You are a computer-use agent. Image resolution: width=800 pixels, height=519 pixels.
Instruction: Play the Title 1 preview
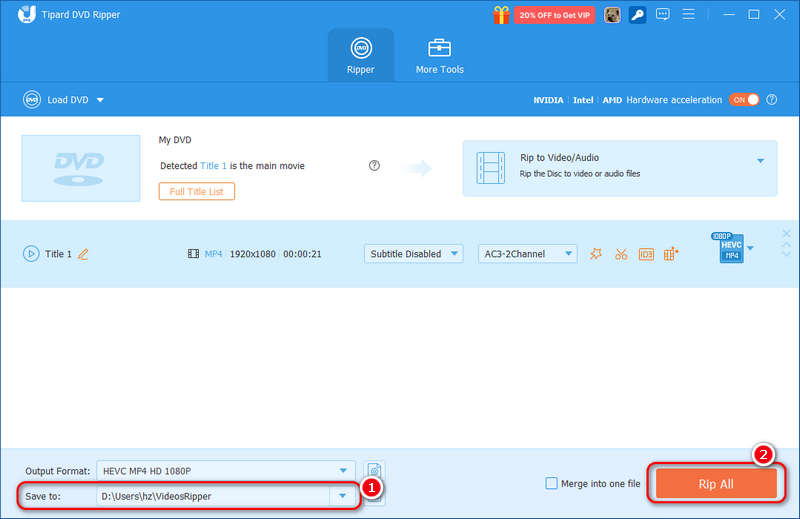(x=31, y=254)
